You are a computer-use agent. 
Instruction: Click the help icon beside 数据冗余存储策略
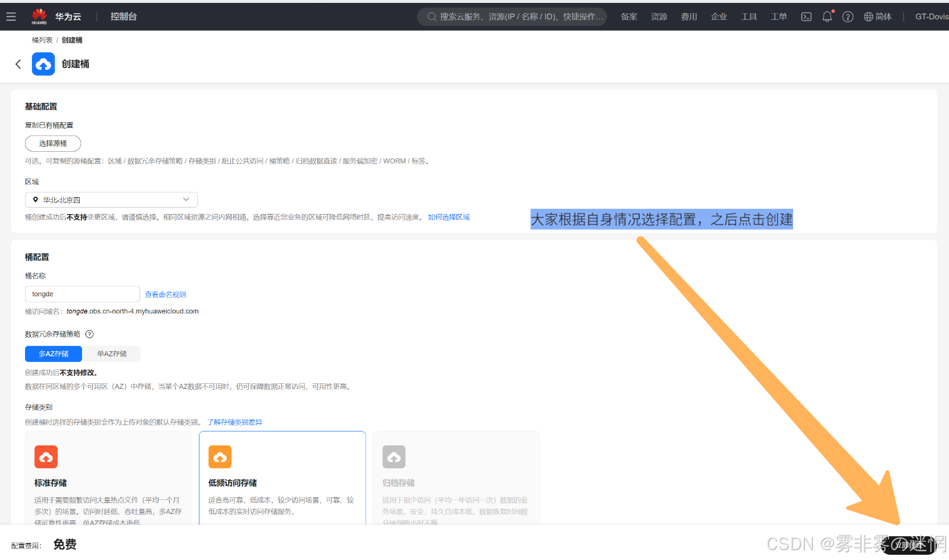[x=90, y=334]
